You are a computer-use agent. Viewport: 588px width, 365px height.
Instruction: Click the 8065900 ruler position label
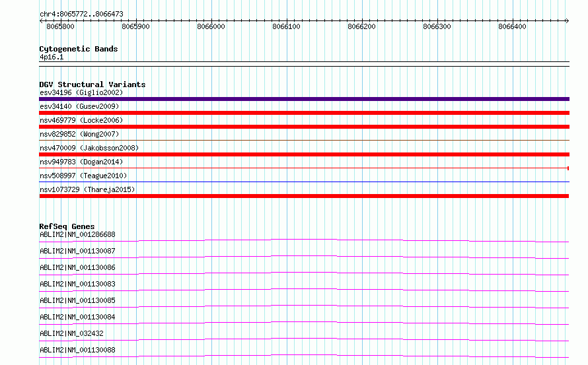[135, 26]
